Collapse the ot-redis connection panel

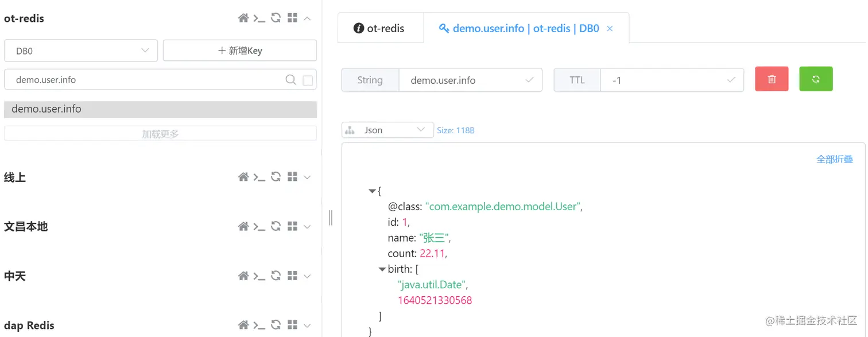(307, 18)
